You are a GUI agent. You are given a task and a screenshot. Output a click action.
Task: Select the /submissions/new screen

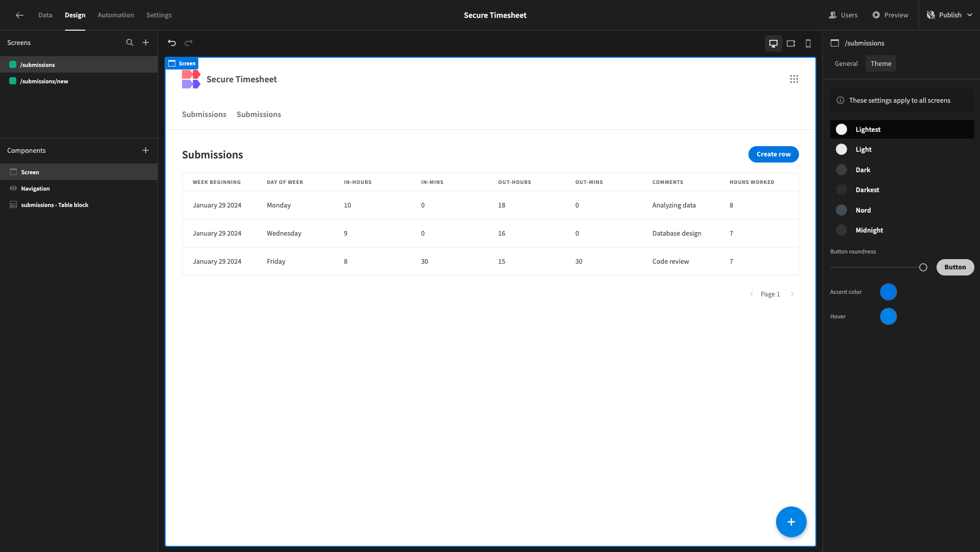click(79, 81)
